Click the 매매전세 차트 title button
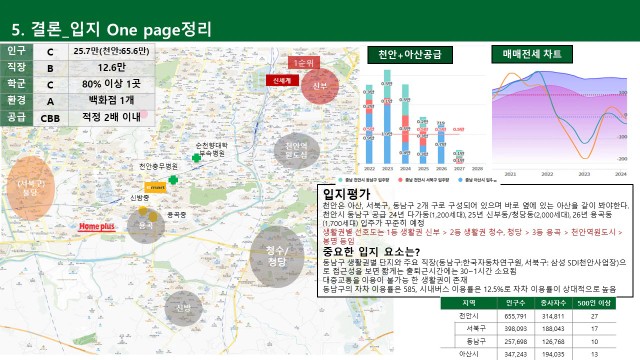640x360 pixels. pos(532,54)
